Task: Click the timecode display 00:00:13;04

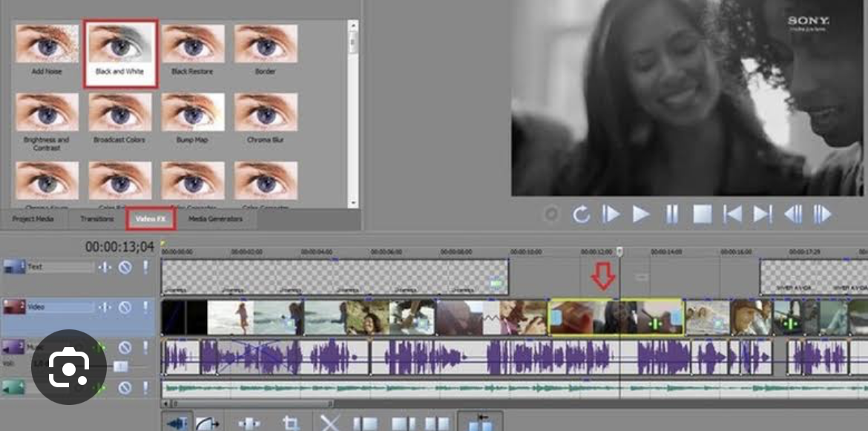Action: coord(119,247)
